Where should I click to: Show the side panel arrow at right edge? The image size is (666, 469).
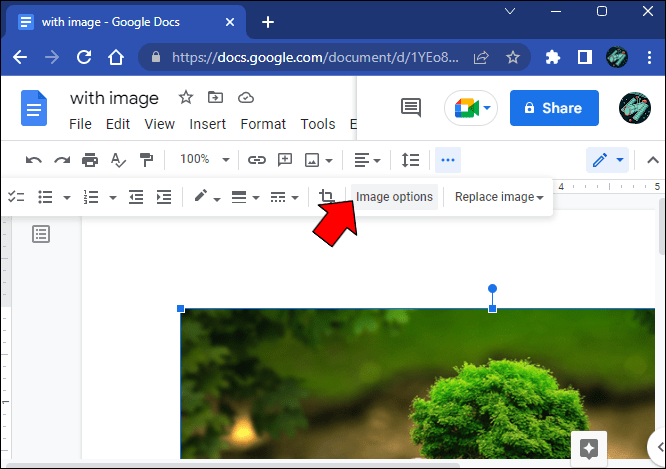click(659, 447)
